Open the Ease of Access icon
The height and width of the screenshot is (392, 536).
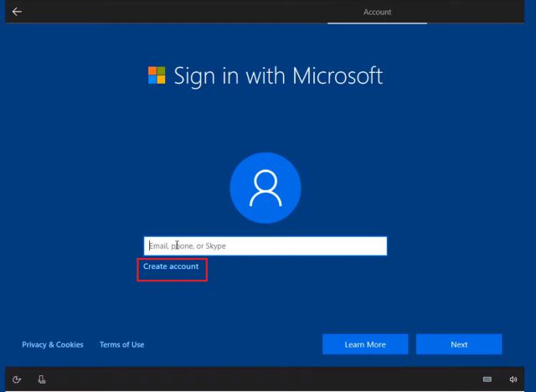[x=17, y=379]
